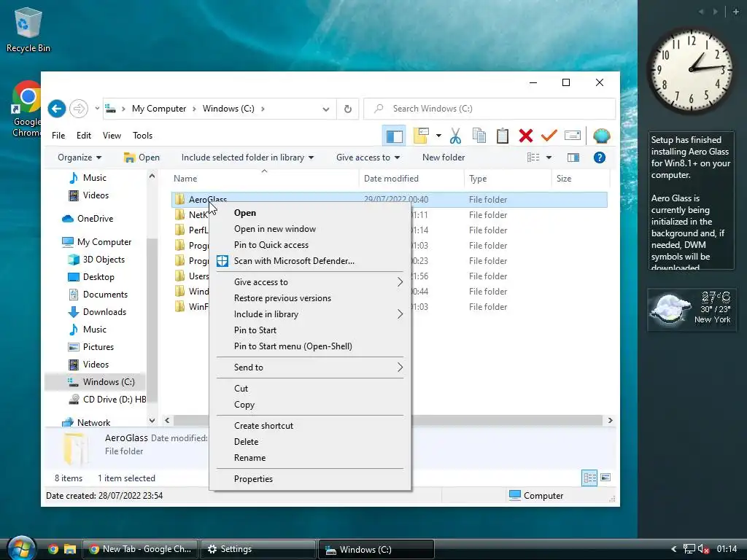Choose Create shortcut from context menu
The image size is (747, 560).
pyautogui.click(x=263, y=426)
